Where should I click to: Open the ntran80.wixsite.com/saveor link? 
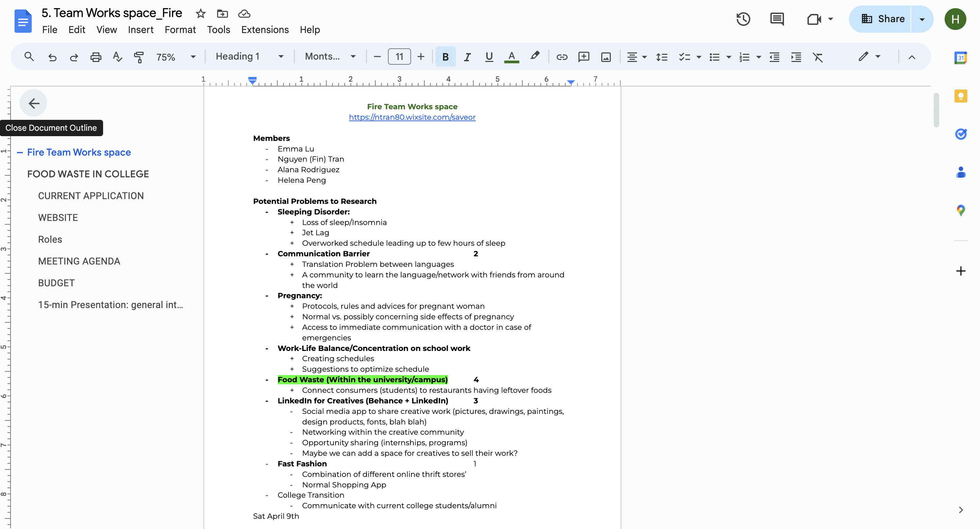(x=412, y=117)
